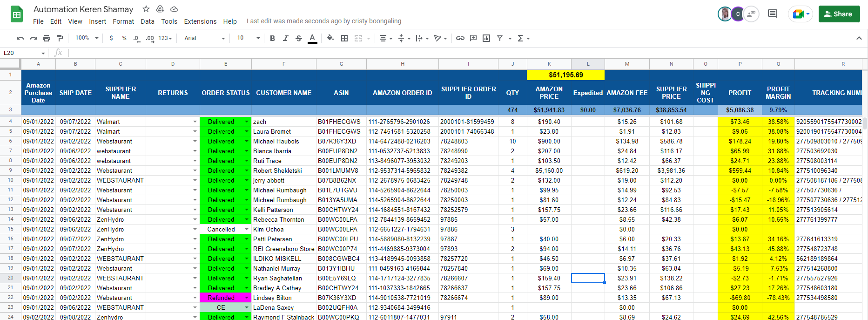Select row 9 header

point(10,170)
